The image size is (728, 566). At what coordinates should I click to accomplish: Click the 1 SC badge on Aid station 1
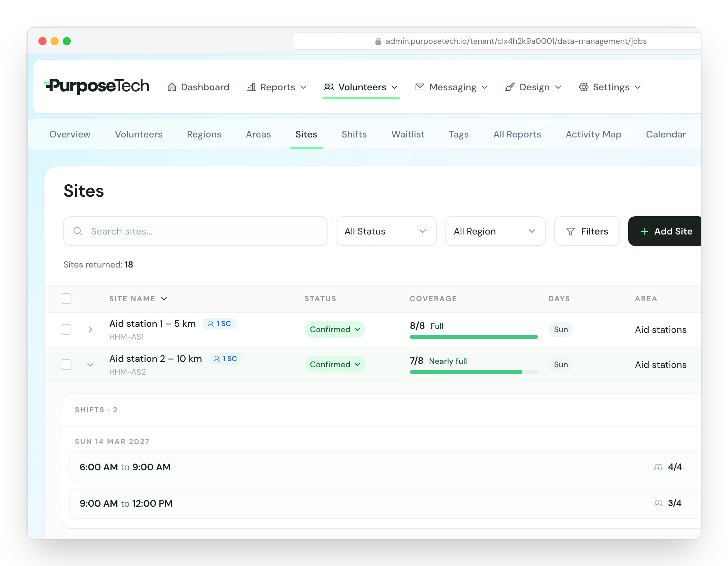(219, 324)
